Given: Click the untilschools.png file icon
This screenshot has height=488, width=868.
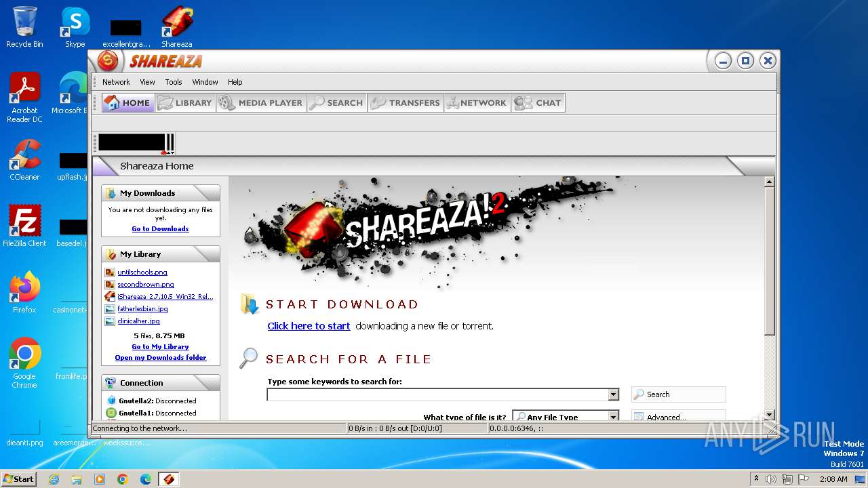Looking at the screenshot, I should [x=110, y=272].
